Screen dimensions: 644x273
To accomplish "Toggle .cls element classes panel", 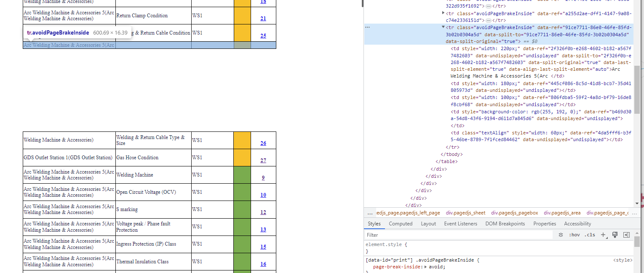I will 589,235.
